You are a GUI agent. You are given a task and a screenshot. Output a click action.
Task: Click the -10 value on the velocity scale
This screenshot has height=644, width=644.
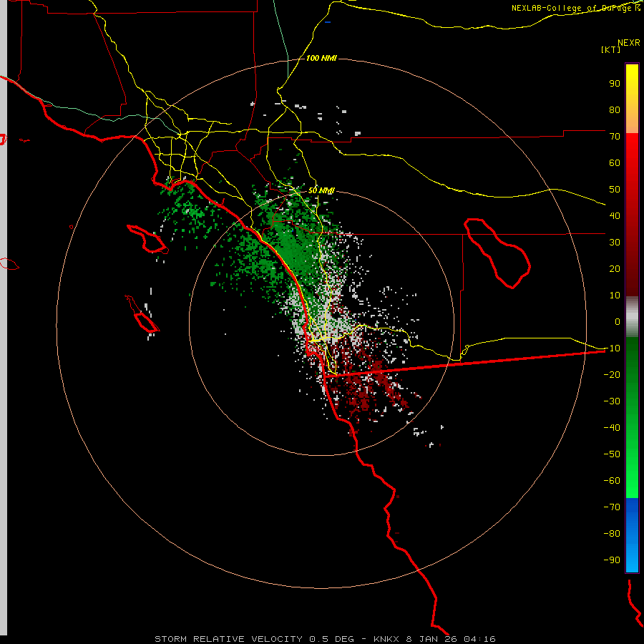coord(612,348)
